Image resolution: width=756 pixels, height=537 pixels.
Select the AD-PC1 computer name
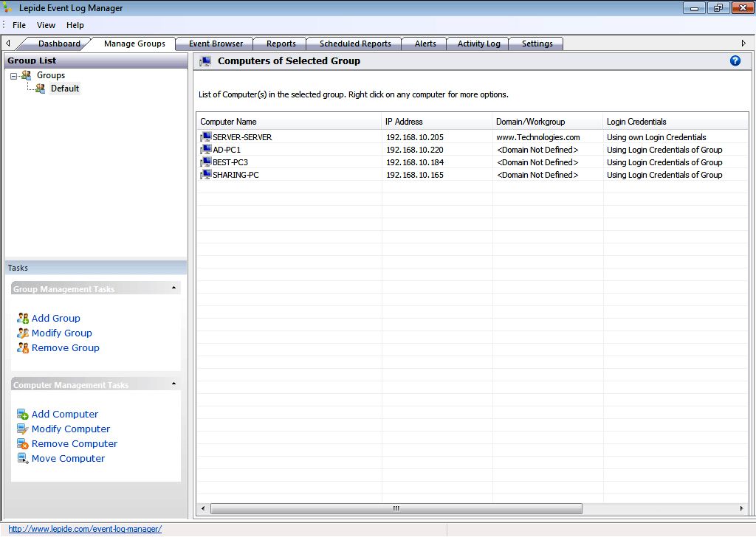(x=227, y=150)
